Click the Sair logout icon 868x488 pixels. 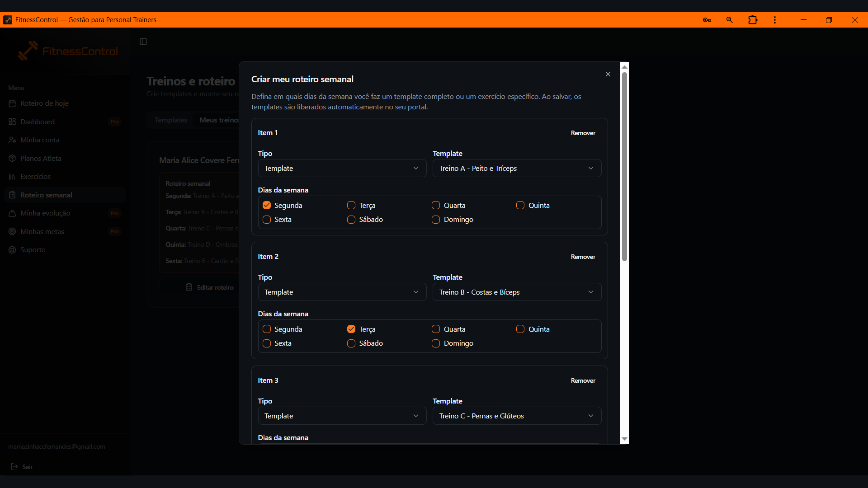click(14, 466)
